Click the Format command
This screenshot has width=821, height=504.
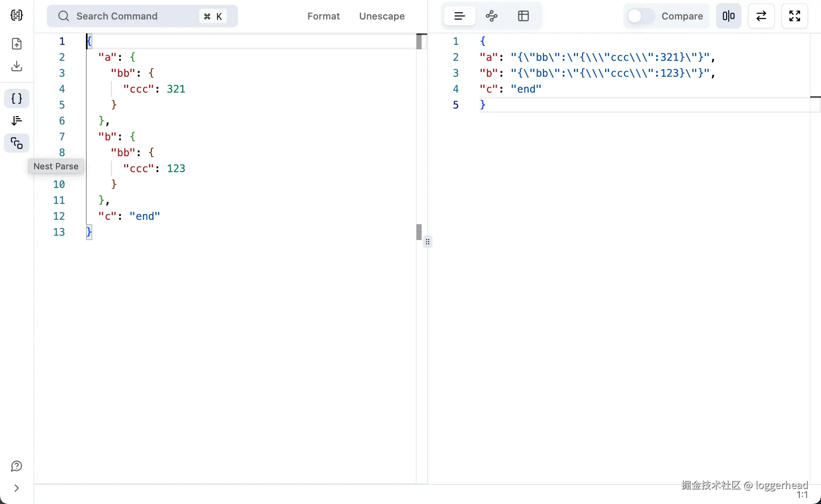323,16
